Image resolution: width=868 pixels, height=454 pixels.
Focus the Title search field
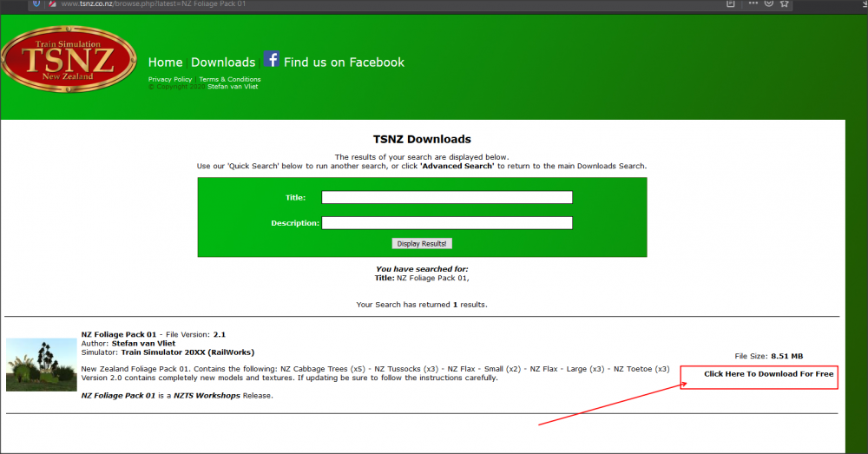pos(447,197)
